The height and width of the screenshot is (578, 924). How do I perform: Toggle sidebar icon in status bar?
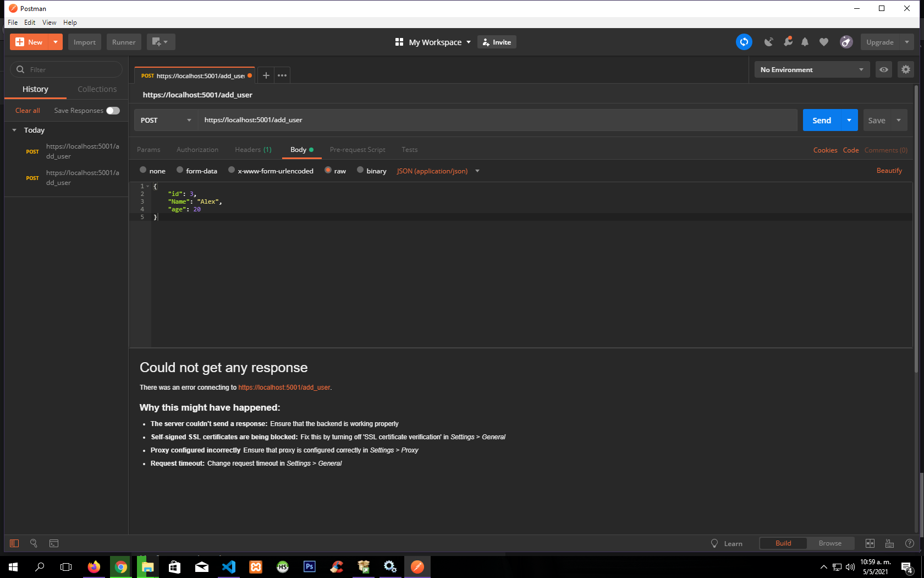tap(14, 543)
